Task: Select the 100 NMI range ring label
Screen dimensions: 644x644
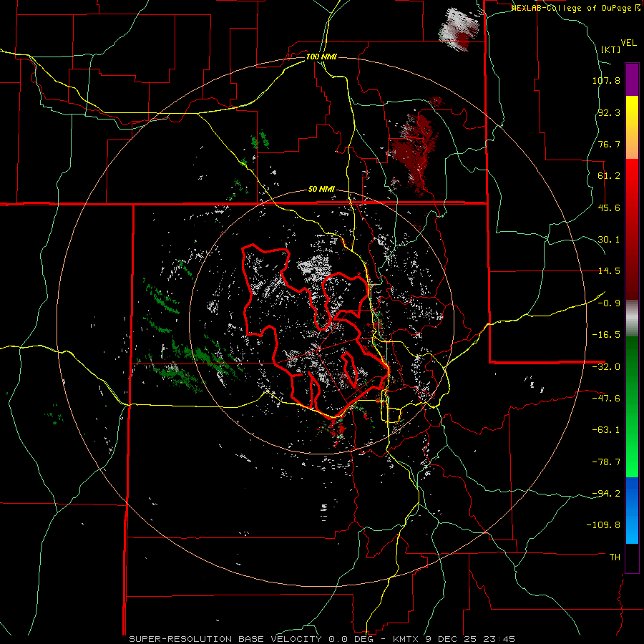Action: [x=321, y=57]
